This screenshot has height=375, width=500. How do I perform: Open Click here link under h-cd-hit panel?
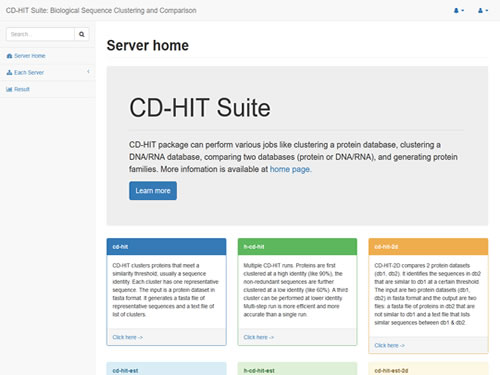(x=258, y=337)
